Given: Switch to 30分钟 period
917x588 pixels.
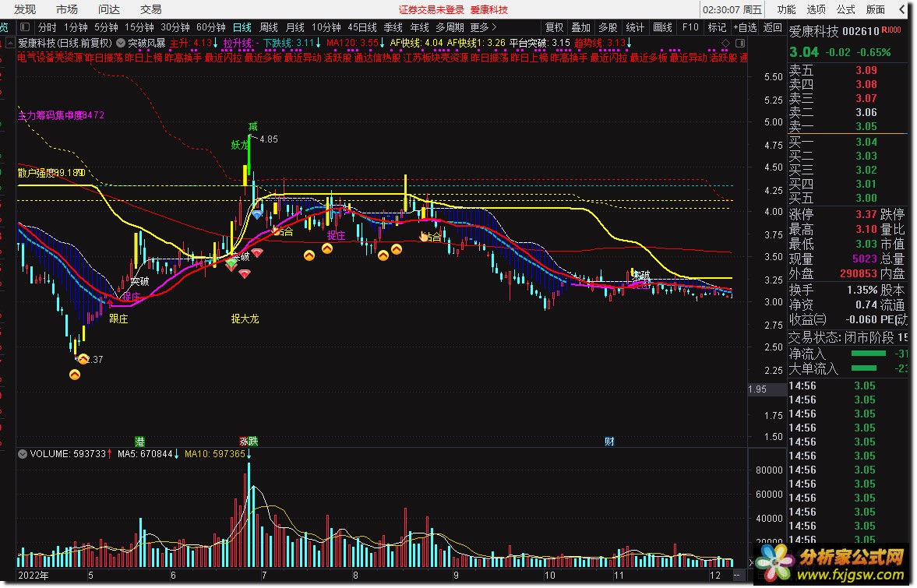Looking at the screenshot, I should (x=175, y=27).
